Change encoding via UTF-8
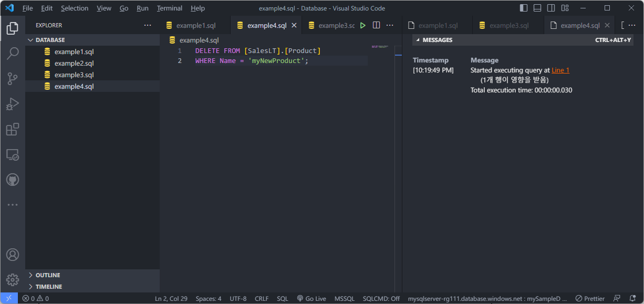The image size is (644, 304). coord(238,298)
